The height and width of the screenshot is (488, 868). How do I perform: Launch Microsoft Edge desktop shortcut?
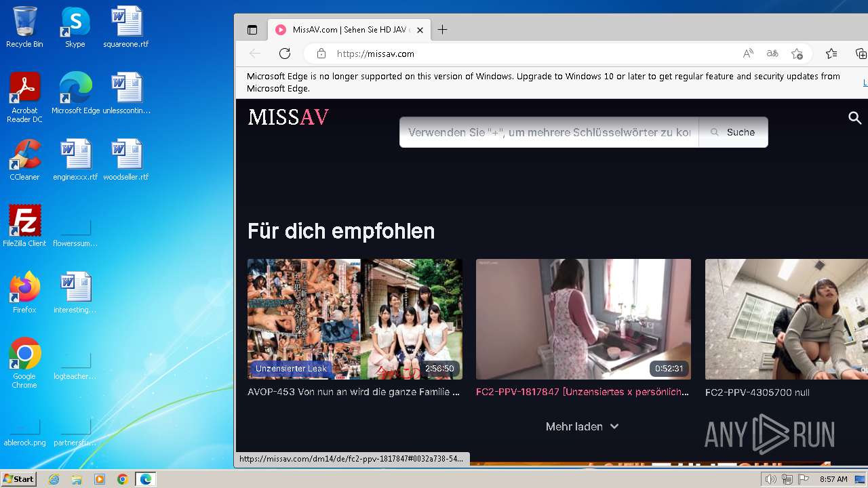75,93
